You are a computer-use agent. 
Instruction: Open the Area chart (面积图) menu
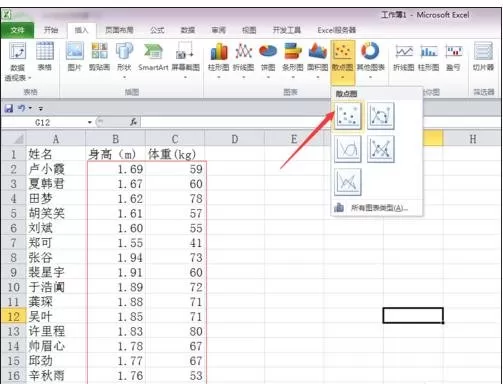tap(318, 60)
